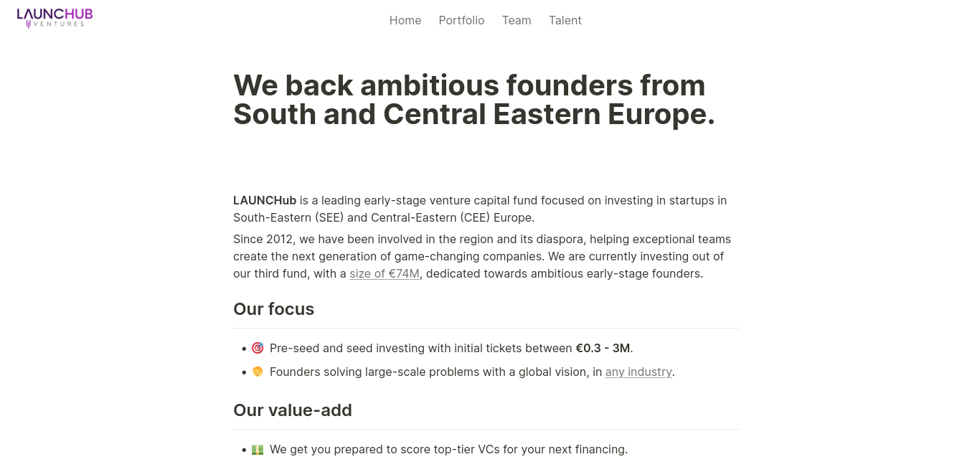980x467 pixels.
Task: Click the Founders solving large-scale problems bullet
Action: 472,372
